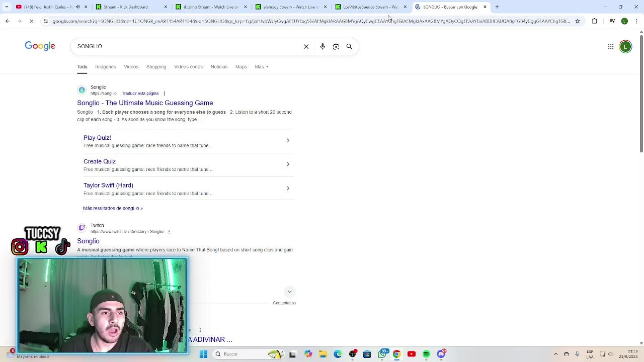The width and height of the screenshot is (644, 362).
Task: Open WhatsApp from taskbar
Action: (x=382, y=354)
